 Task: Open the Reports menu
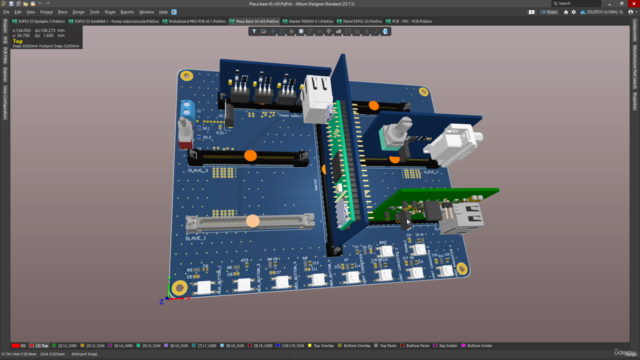[x=127, y=12]
